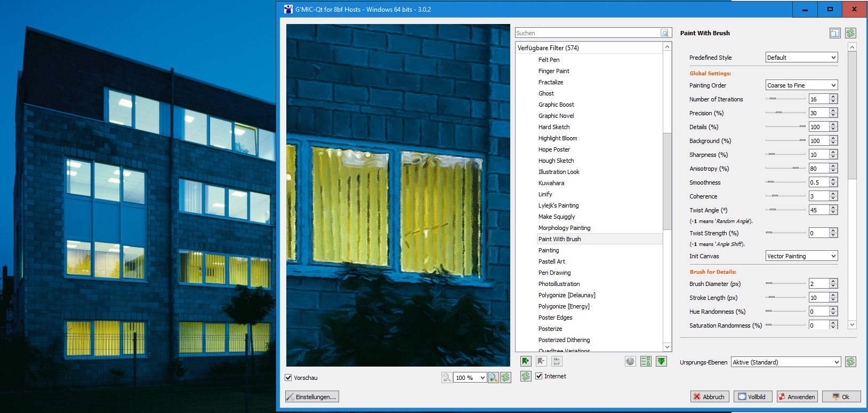868x413 pixels.
Task: Click the rename fave Abc/Def icon
Action: [556, 361]
